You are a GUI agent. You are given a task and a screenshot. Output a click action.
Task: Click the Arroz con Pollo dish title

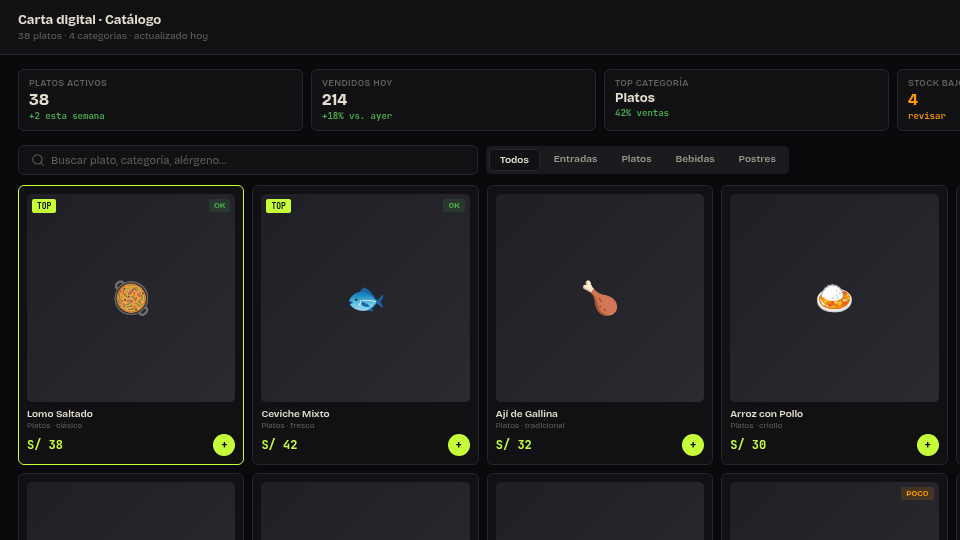(767, 414)
